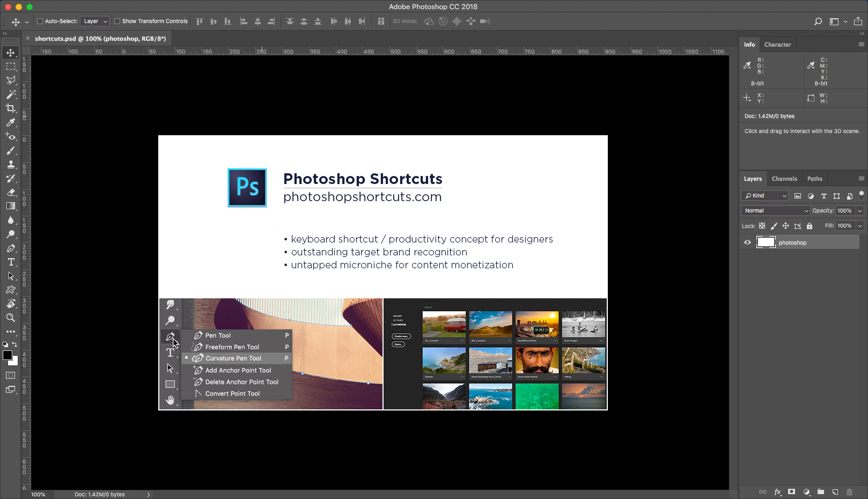Switch to the Character tab
This screenshot has height=499, width=868.
coord(778,45)
